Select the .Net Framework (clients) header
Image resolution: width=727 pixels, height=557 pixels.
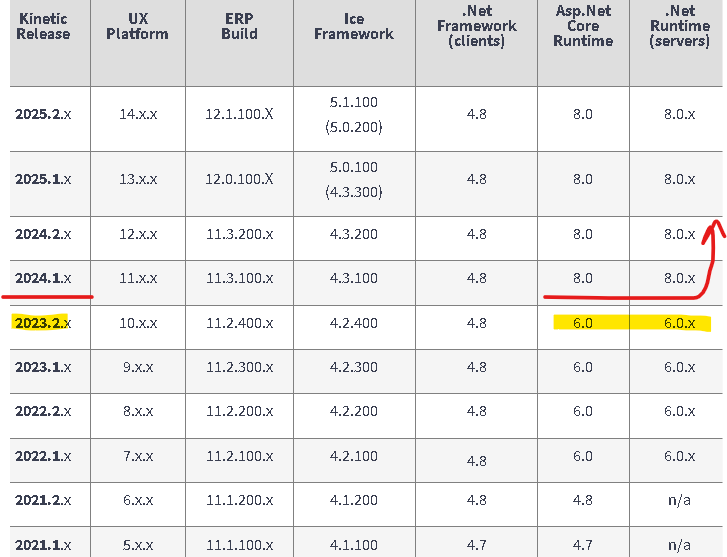tap(476, 26)
